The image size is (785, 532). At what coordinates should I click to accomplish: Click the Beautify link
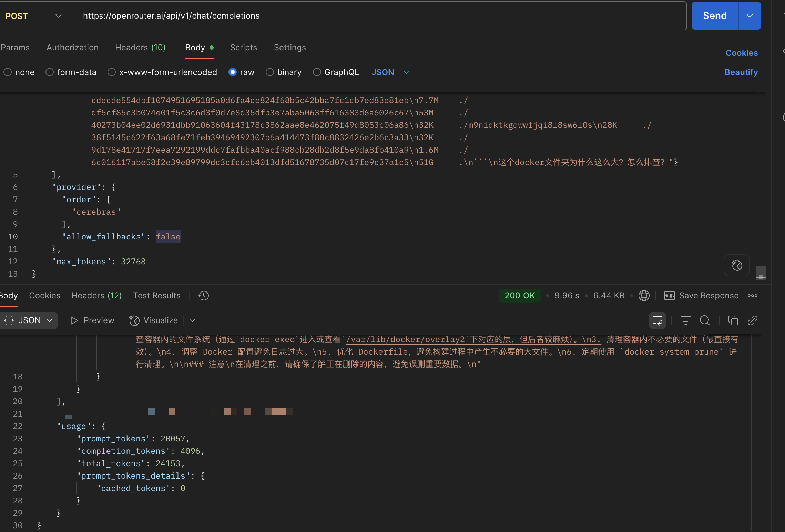click(741, 72)
